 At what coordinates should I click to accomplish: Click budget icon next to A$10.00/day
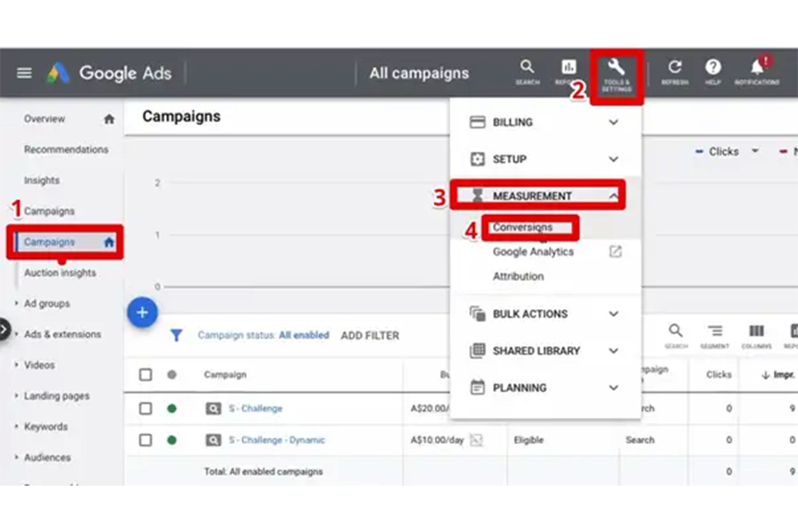pos(476,440)
